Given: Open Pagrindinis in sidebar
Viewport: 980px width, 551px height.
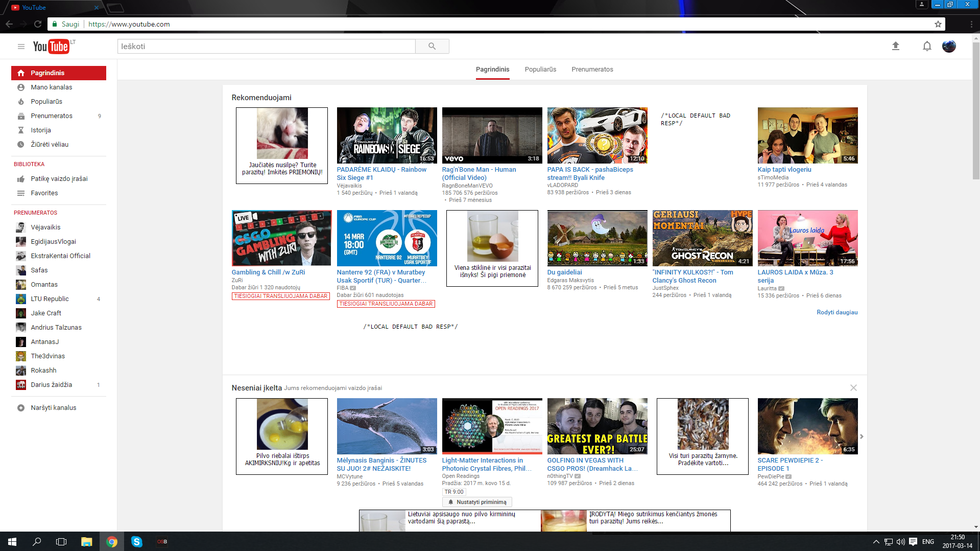Looking at the screenshot, I should tap(59, 73).
